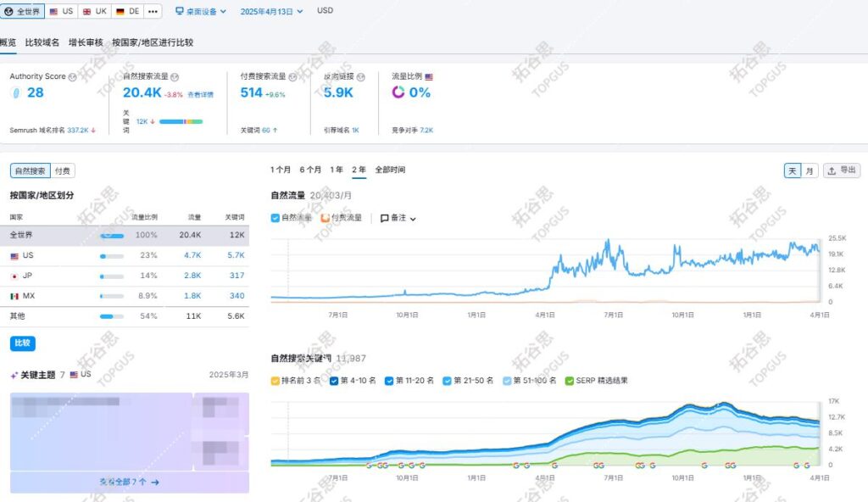Click the 关键词 distribution color bar
The height and width of the screenshot is (502, 868).
181,121
